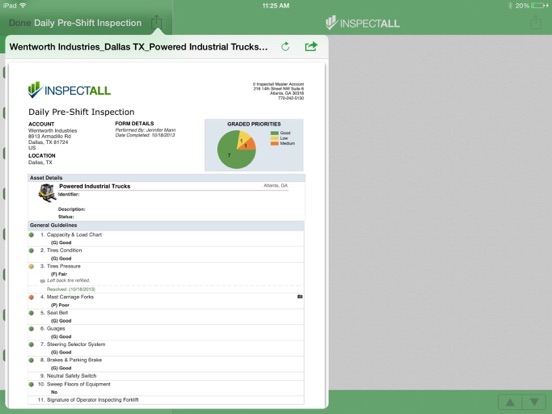Tap the Resolved (10/18/2013) note

[71, 289]
